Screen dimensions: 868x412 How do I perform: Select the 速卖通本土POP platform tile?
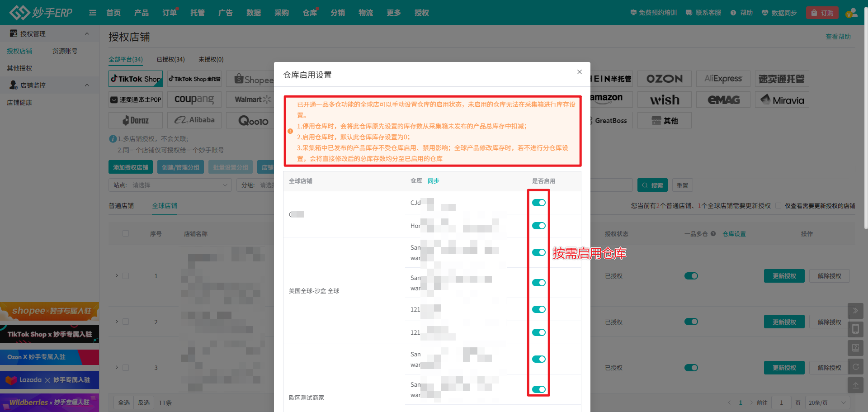(x=136, y=99)
